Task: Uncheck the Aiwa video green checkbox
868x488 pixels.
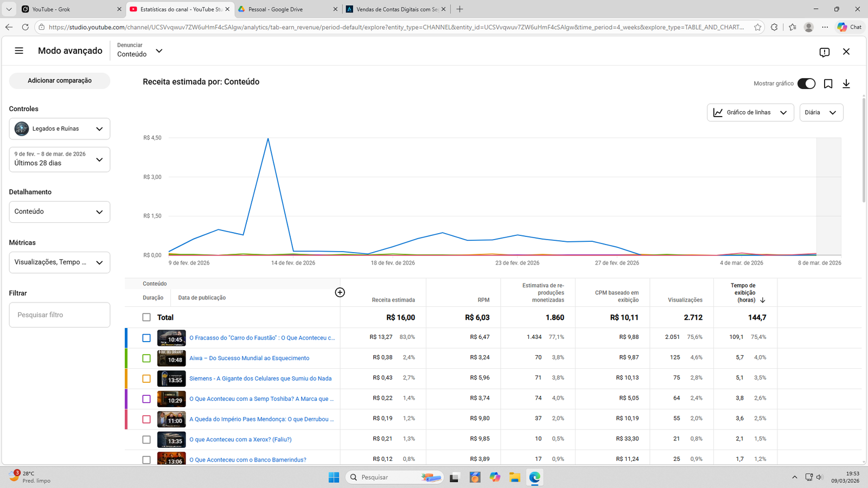Action: [146, 358]
